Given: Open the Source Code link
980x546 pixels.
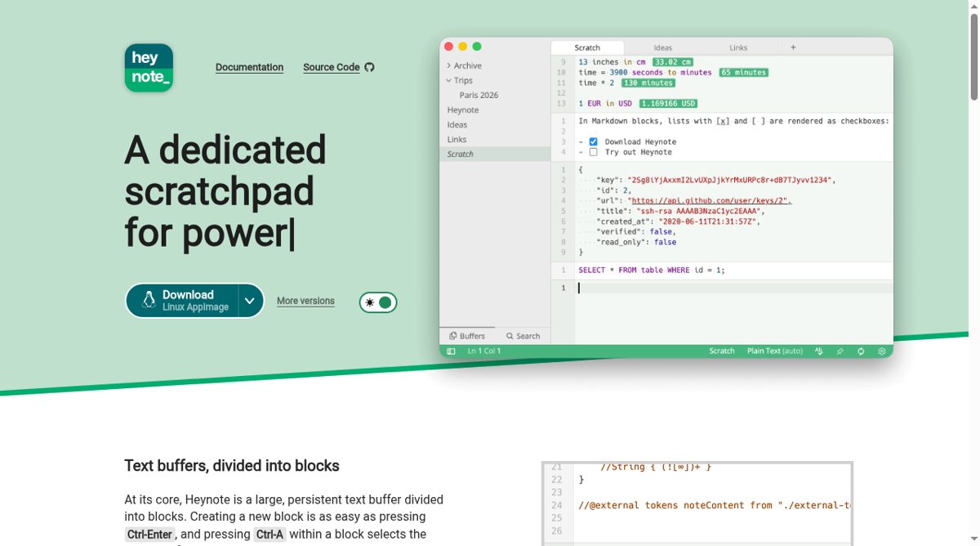Looking at the screenshot, I should click(x=332, y=67).
